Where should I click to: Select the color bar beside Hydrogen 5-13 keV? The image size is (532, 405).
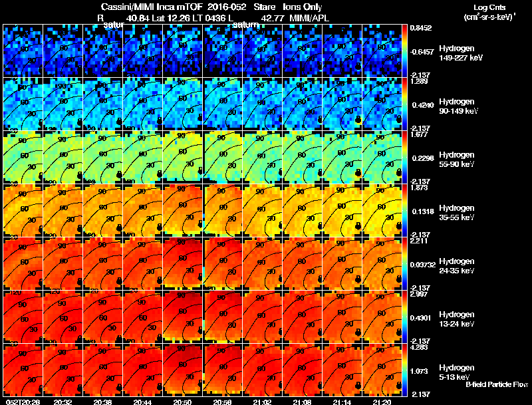click(x=404, y=370)
